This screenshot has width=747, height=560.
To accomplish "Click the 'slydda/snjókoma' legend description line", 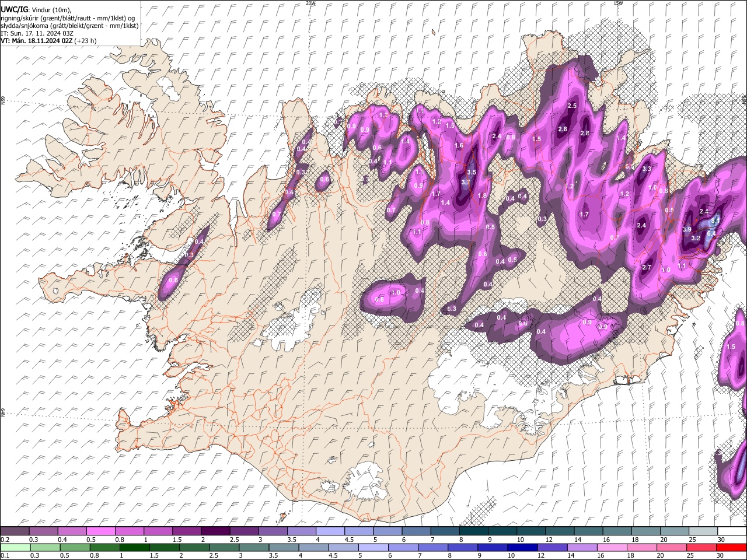I will coord(69,26).
